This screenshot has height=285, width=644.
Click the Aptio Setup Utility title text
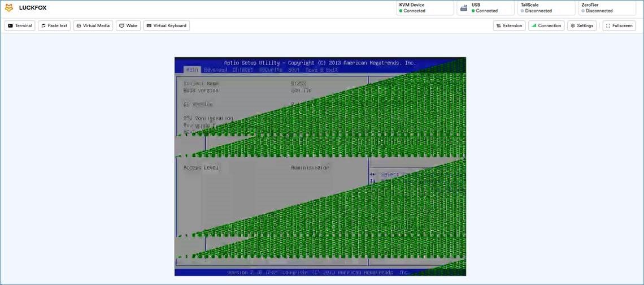(x=320, y=63)
